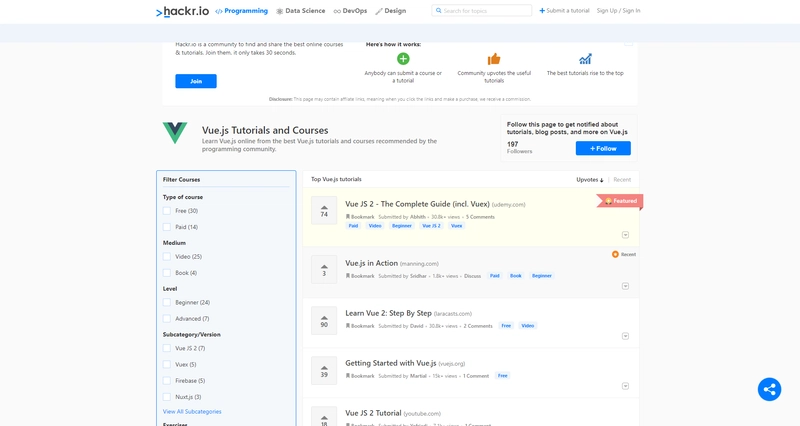Open the hackr.io home logo
This screenshot has width=800, height=426.
182,11
